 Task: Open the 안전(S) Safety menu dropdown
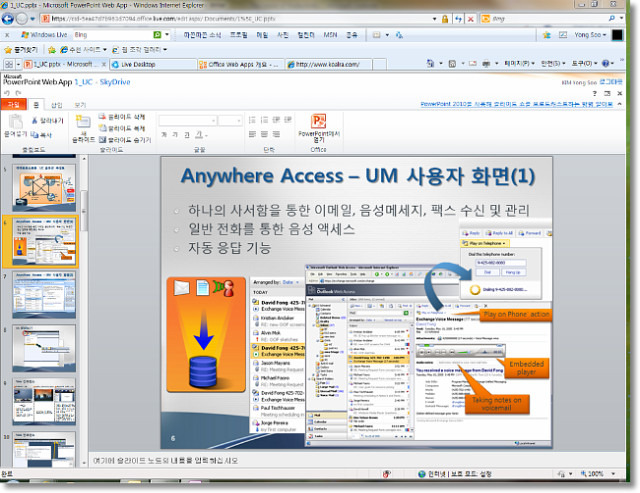pos(553,63)
